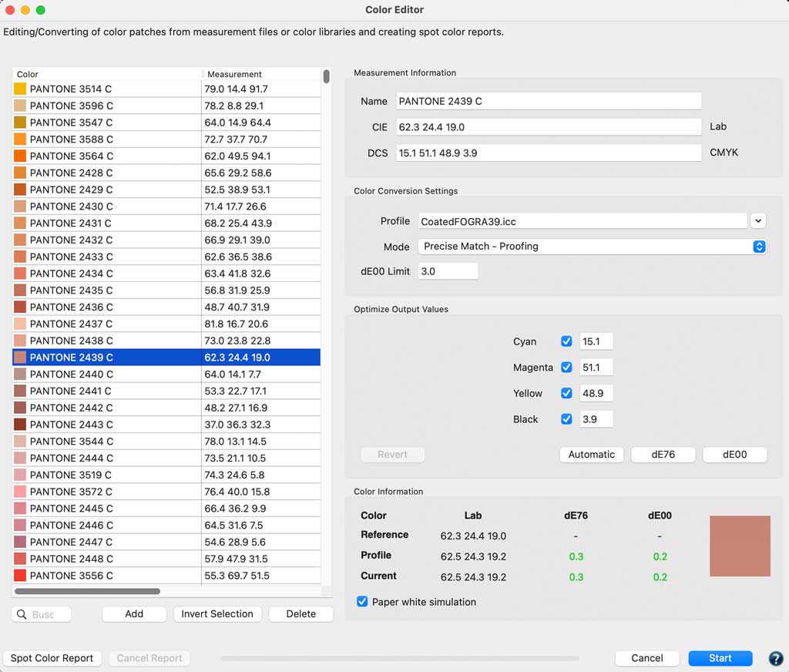Uncheck the Yellow checkbox
Screen dimensions: 789x672
(x=566, y=393)
